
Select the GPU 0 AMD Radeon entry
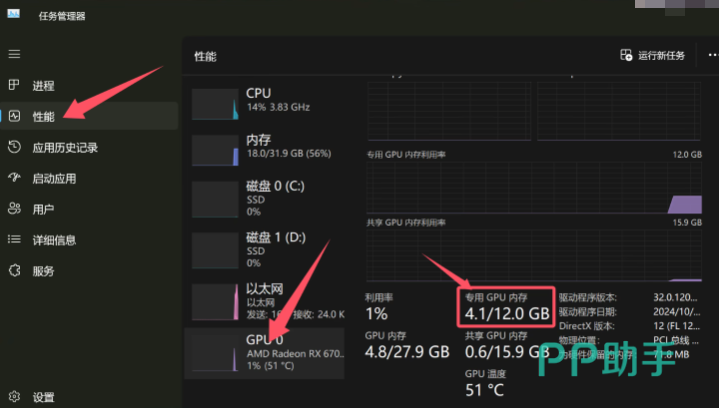264,353
